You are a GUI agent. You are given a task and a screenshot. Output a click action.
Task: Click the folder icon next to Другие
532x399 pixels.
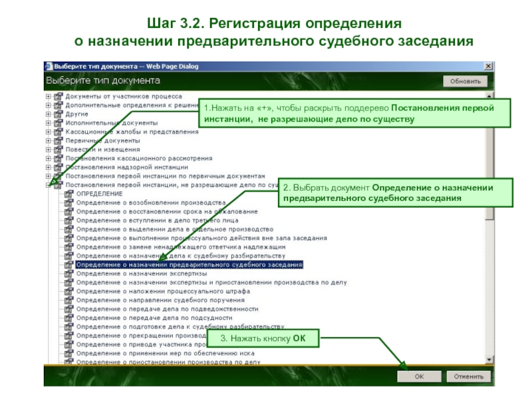[59, 114]
